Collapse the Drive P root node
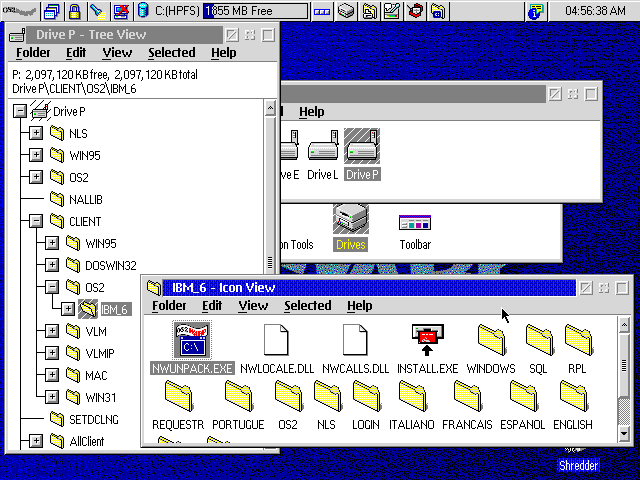Image resolution: width=640 pixels, height=480 pixels. coord(20,111)
